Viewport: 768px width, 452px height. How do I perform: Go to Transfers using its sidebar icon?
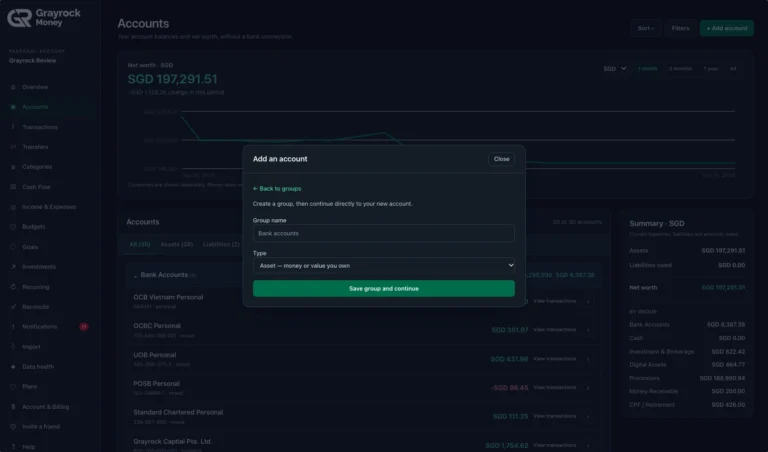[x=13, y=147]
